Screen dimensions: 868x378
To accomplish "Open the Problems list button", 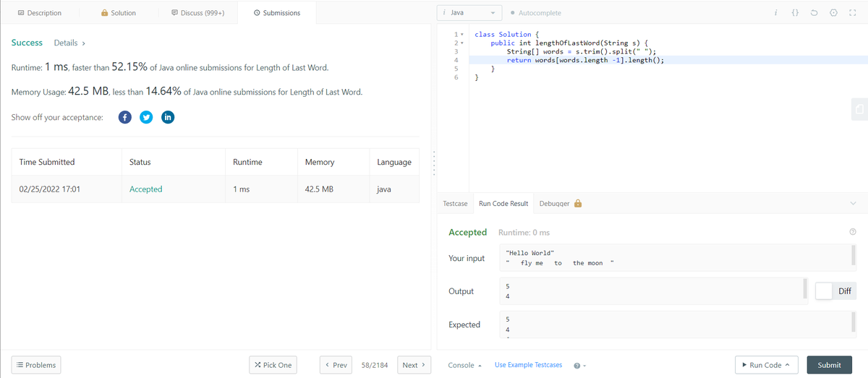I will (x=35, y=365).
